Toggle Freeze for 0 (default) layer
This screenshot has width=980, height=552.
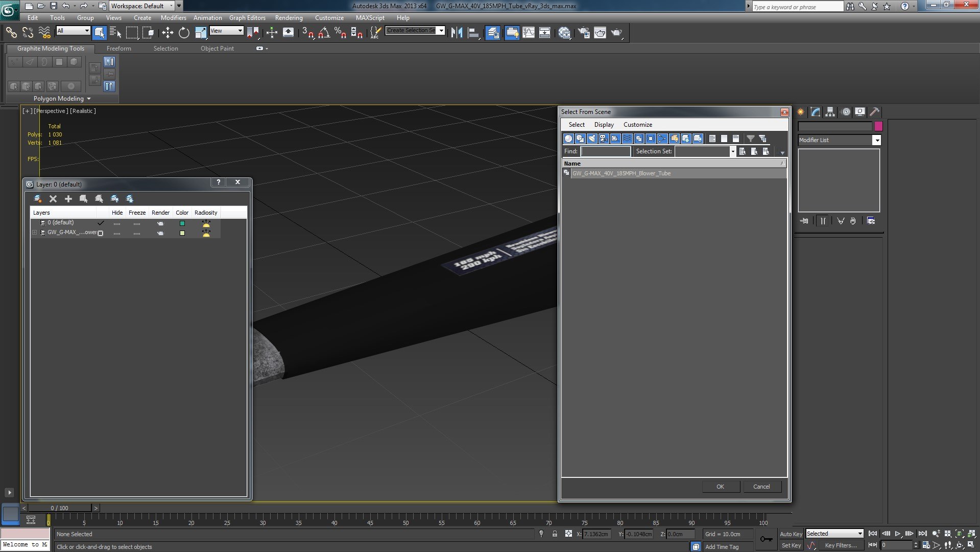[x=136, y=223]
